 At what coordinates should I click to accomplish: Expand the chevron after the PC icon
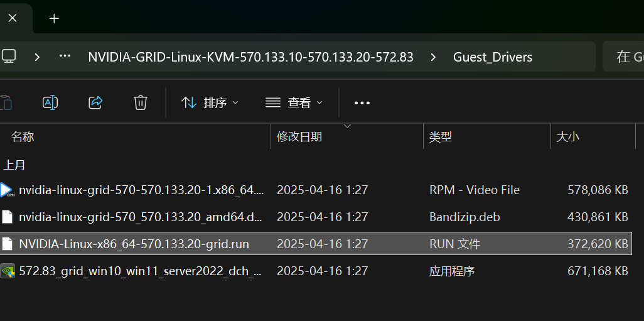click(x=37, y=57)
